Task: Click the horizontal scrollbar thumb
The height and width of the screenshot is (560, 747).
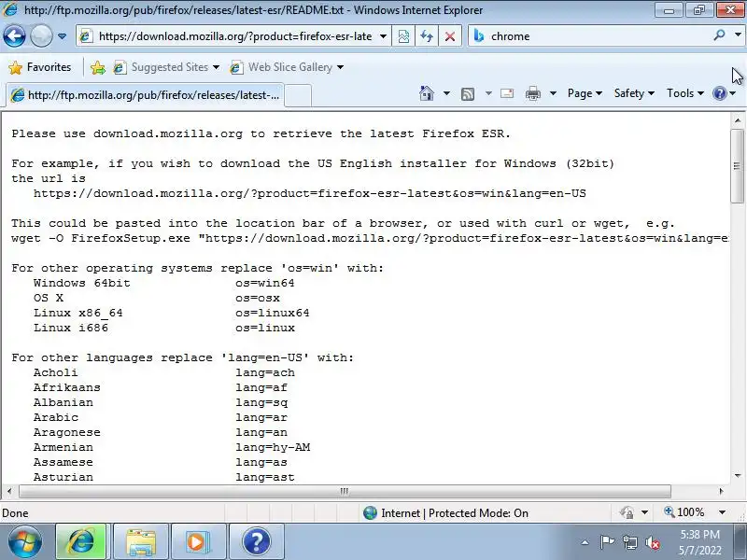Action: (x=345, y=491)
